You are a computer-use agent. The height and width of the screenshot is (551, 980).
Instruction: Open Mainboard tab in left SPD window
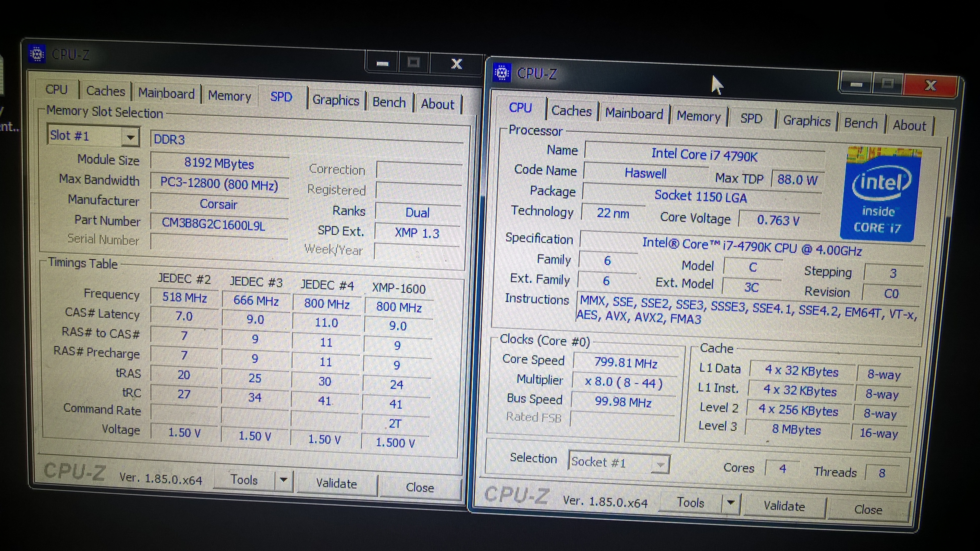click(166, 94)
